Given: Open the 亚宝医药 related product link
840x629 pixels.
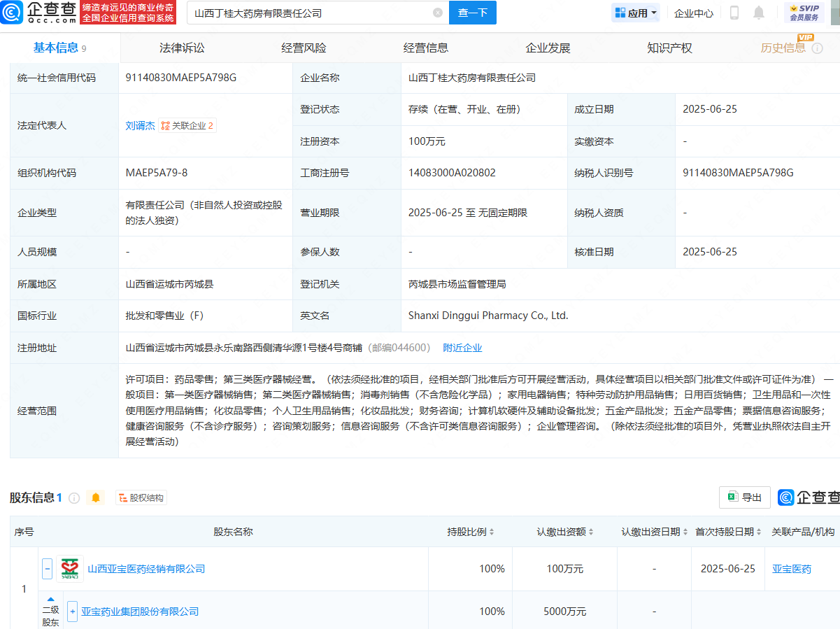Looking at the screenshot, I should [792, 569].
